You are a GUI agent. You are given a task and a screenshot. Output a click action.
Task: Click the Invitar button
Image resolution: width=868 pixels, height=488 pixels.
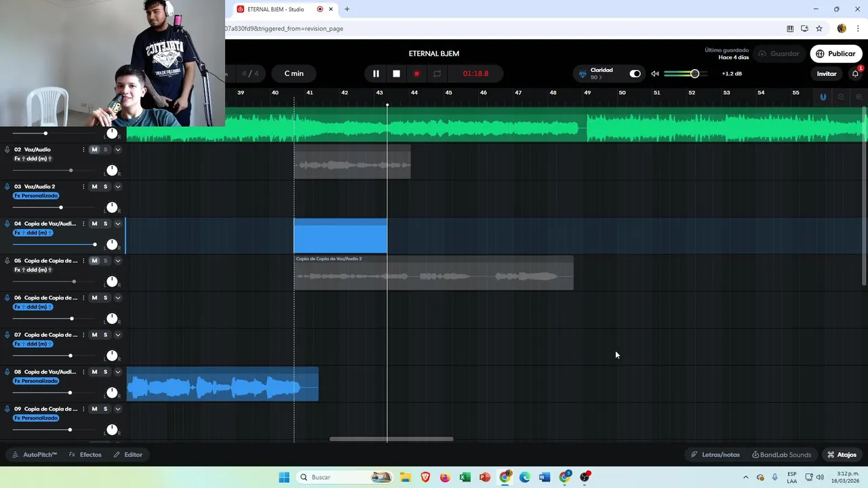[826, 73]
